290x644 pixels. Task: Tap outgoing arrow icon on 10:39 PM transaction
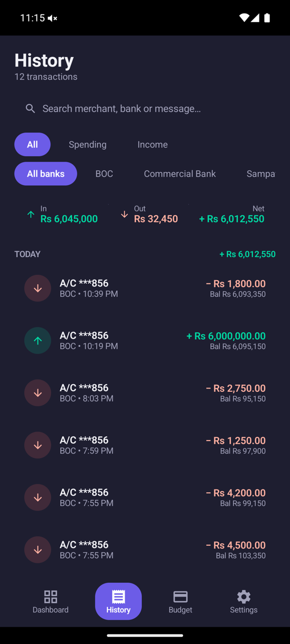tap(38, 288)
